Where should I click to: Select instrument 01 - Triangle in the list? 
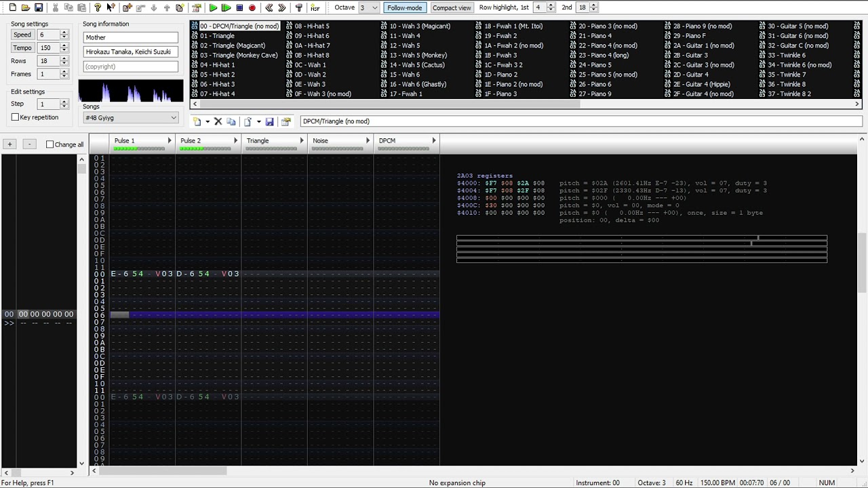tap(217, 36)
